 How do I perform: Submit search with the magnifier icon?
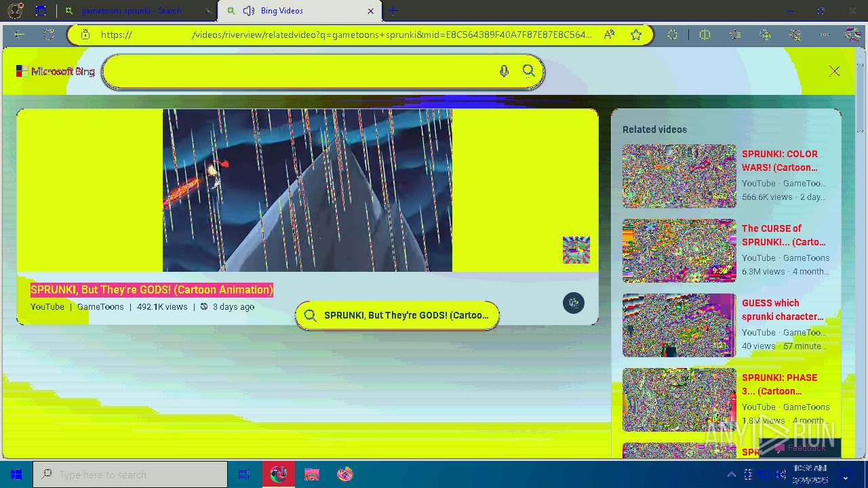[x=529, y=71]
